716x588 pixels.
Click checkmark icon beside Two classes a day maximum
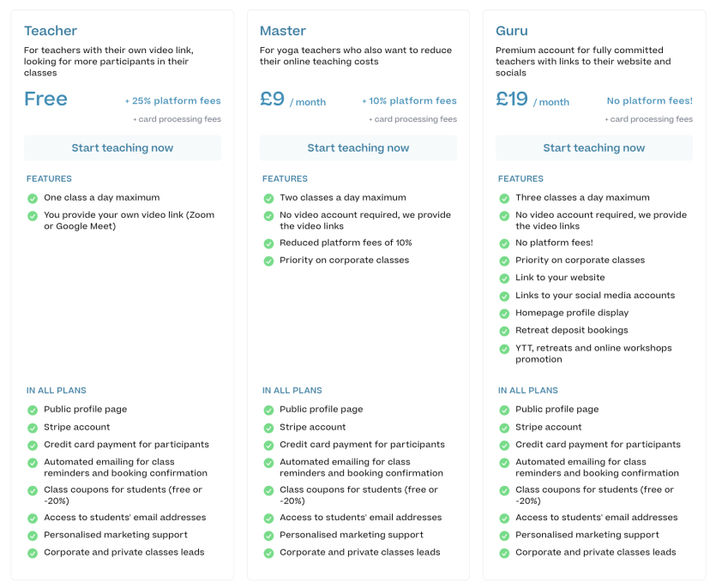coord(268,198)
